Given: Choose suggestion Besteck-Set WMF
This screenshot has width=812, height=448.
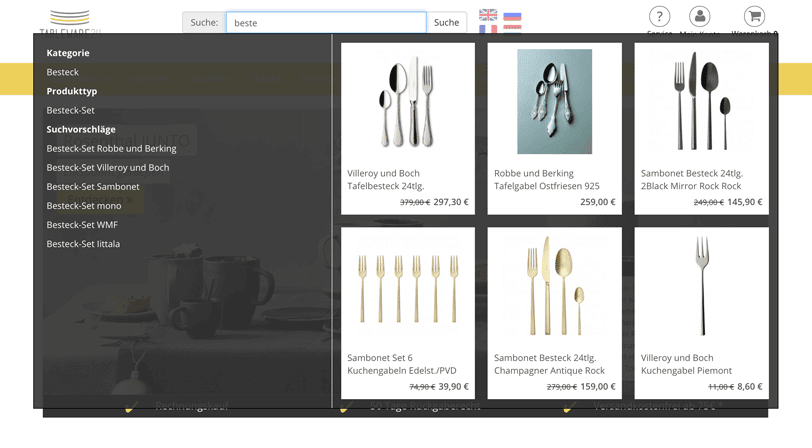Looking at the screenshot, I should tap(82, 225).
